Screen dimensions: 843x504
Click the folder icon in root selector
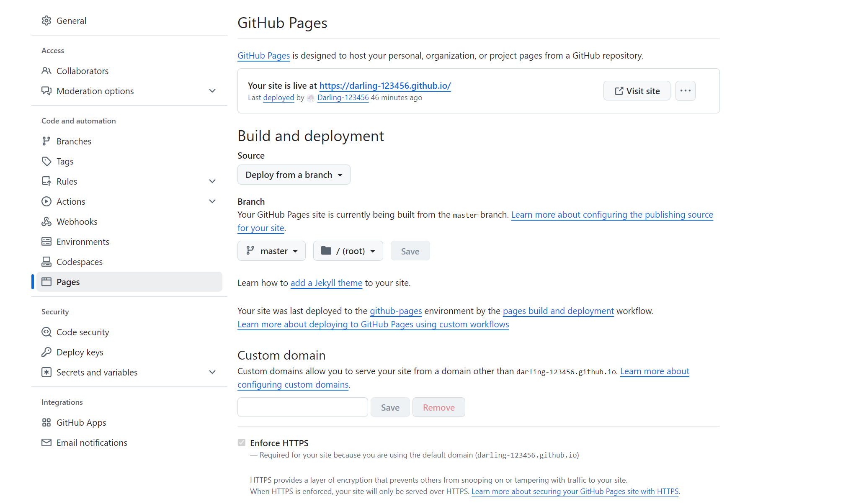tap(326, 250)
